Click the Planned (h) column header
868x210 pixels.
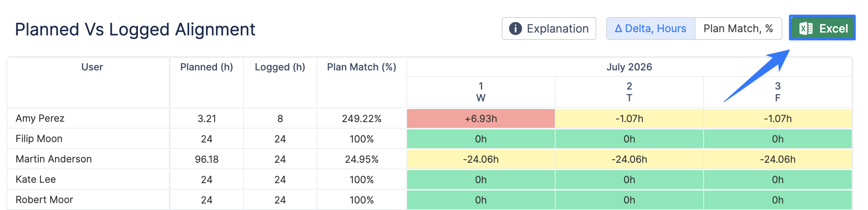click(x=207, y=67)
